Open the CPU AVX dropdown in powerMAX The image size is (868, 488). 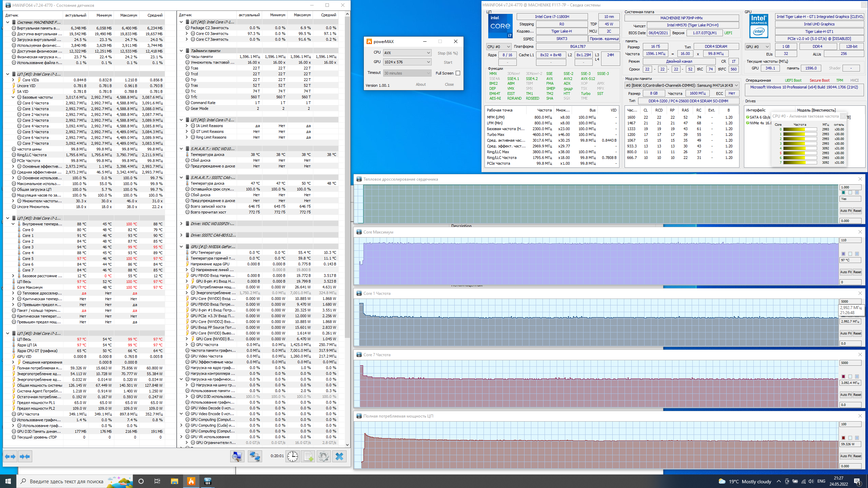click(407, 53)
